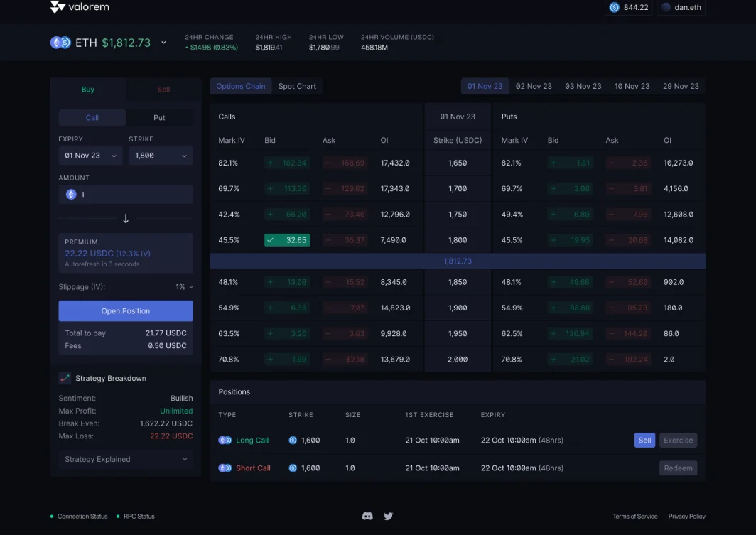Click the ETH/USDC pair token icon
This screenshot has height=535, width=756.
click(61, 43)
